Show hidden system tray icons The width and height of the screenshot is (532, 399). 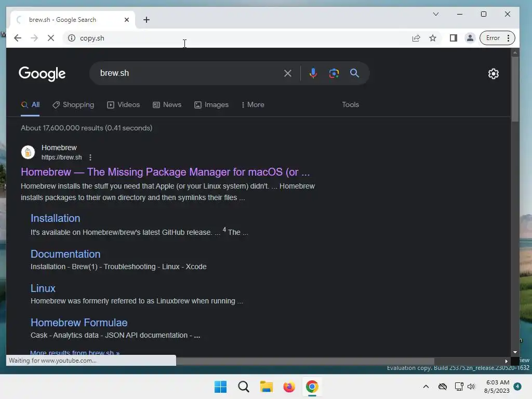click(x=426, y=387)
